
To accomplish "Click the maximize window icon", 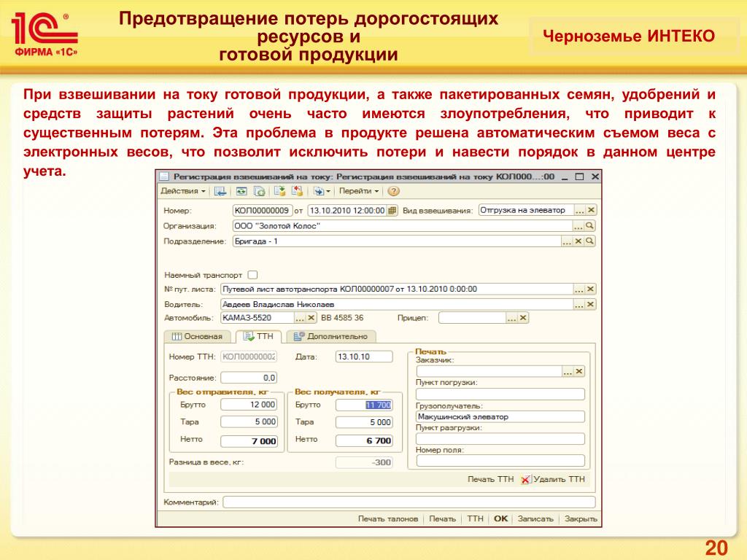I will click(x=579, y=176).
